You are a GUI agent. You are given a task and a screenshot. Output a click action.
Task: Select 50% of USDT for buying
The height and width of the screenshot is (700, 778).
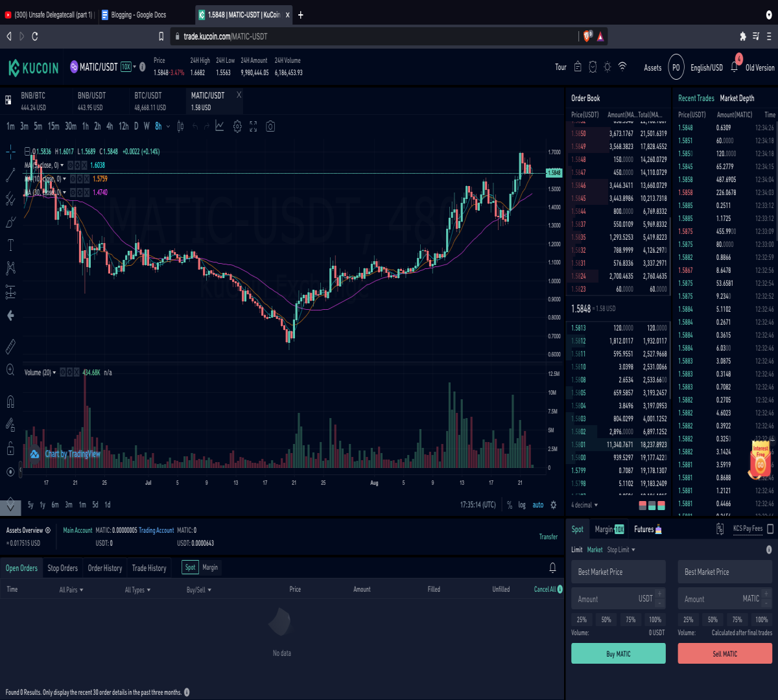click(x=606, y=620)
